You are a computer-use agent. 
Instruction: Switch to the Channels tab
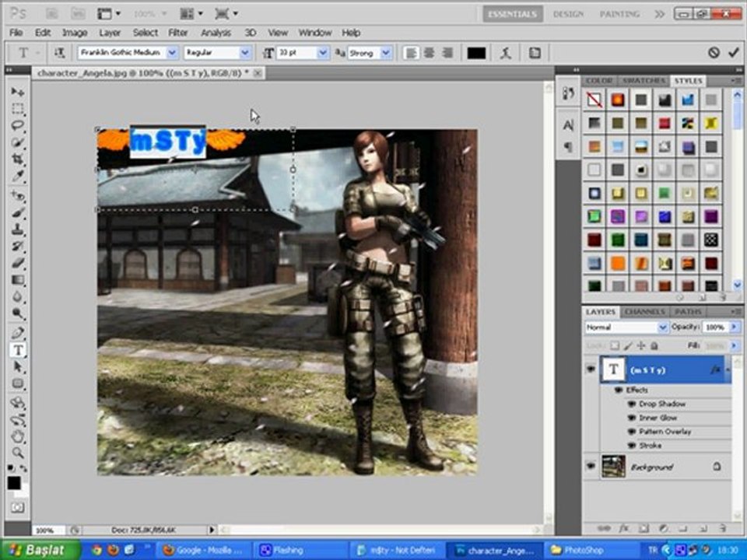pos(644,311)
